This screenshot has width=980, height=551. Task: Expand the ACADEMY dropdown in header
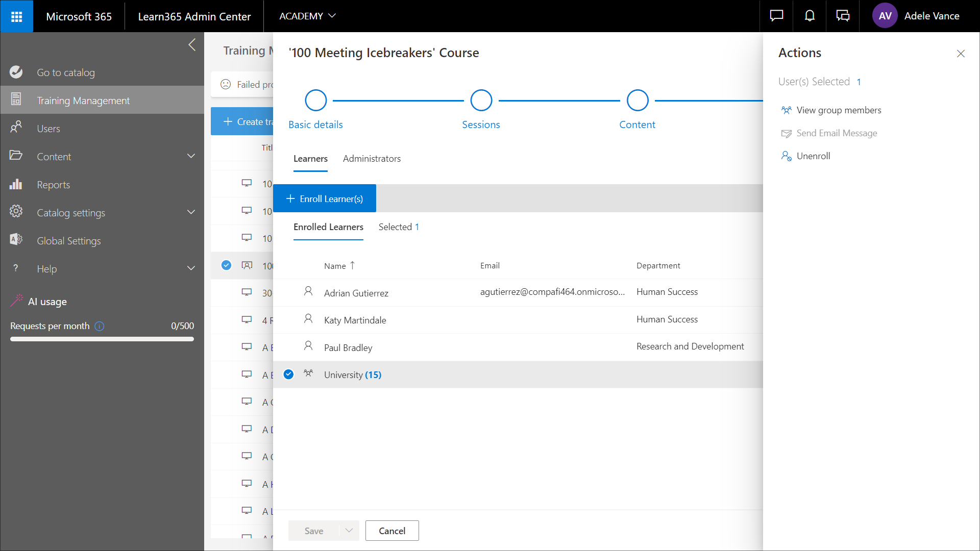[307, 16]
